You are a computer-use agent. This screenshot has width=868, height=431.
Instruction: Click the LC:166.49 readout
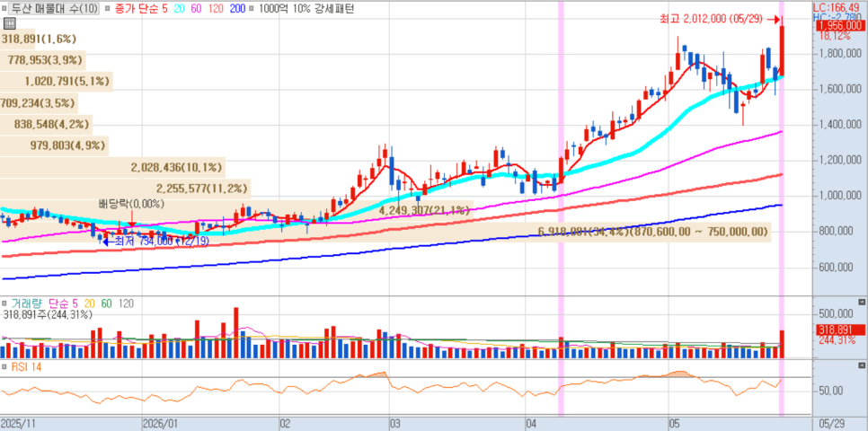838,7
